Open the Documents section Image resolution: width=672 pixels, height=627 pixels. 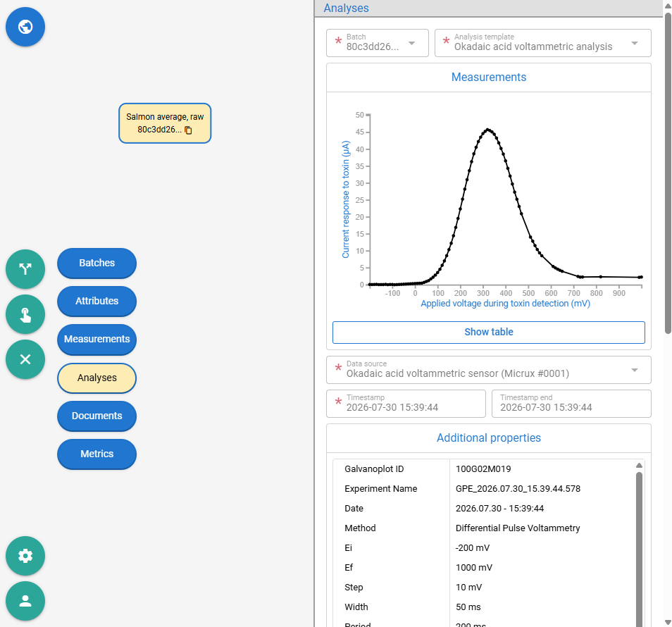[97, 416]
